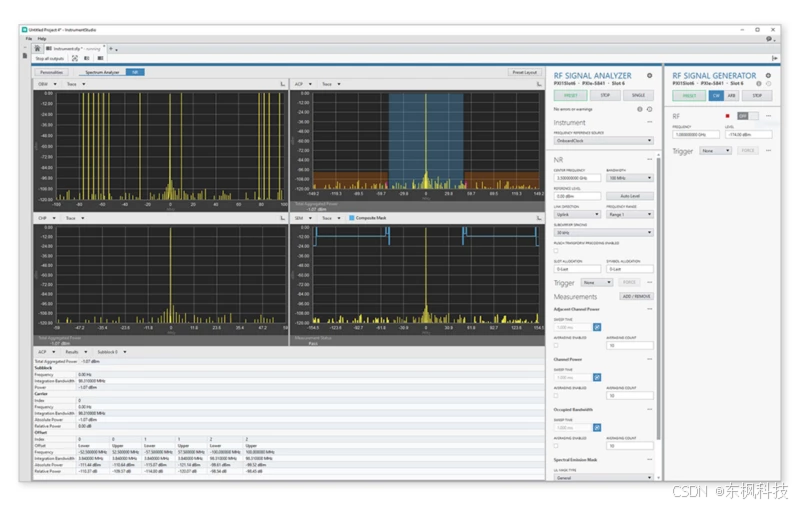Screen dimensions: 800x507
Task: Click the Reference Level input field
Action: coord(577,196)
